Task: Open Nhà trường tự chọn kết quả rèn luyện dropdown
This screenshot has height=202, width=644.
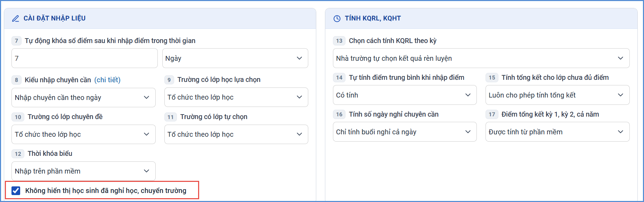Action: point(481,58)
